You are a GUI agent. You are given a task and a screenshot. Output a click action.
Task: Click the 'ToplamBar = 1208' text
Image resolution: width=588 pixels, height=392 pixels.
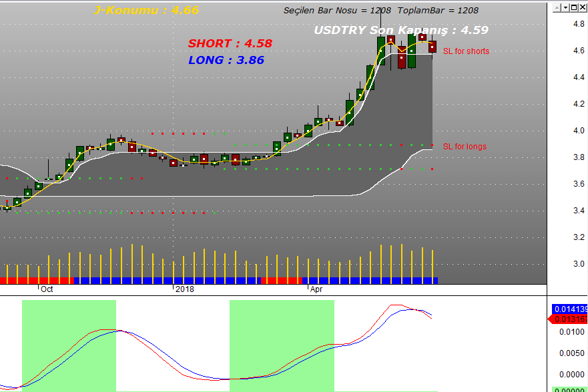[x=438, y=11]
